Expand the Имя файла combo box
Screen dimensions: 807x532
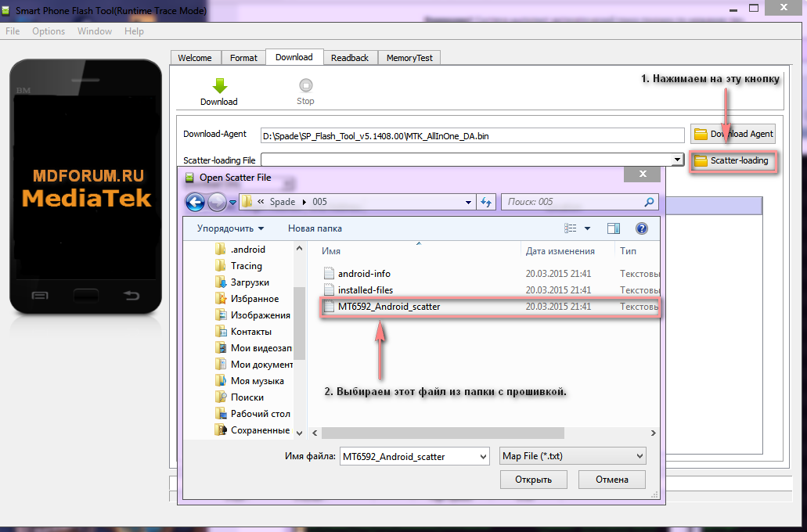point(483,456)
